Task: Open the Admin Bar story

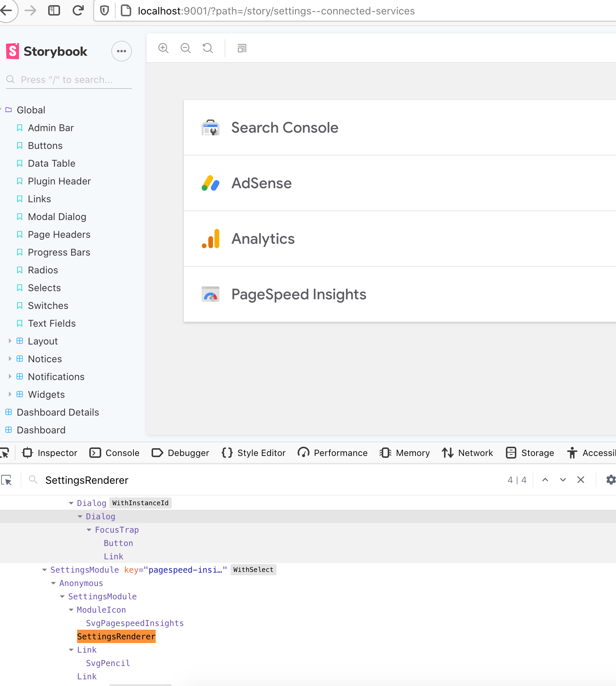Action: 51,128
